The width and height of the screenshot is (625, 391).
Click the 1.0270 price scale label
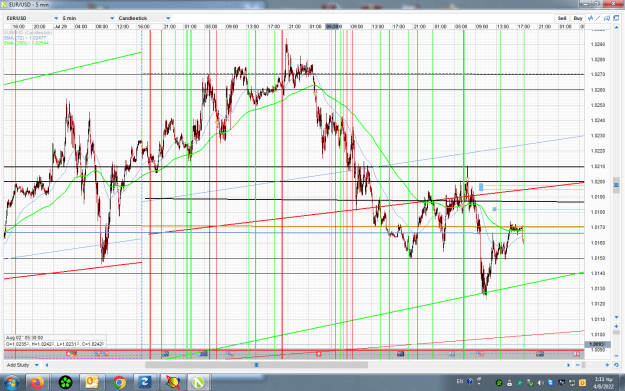tap(597, 75)
